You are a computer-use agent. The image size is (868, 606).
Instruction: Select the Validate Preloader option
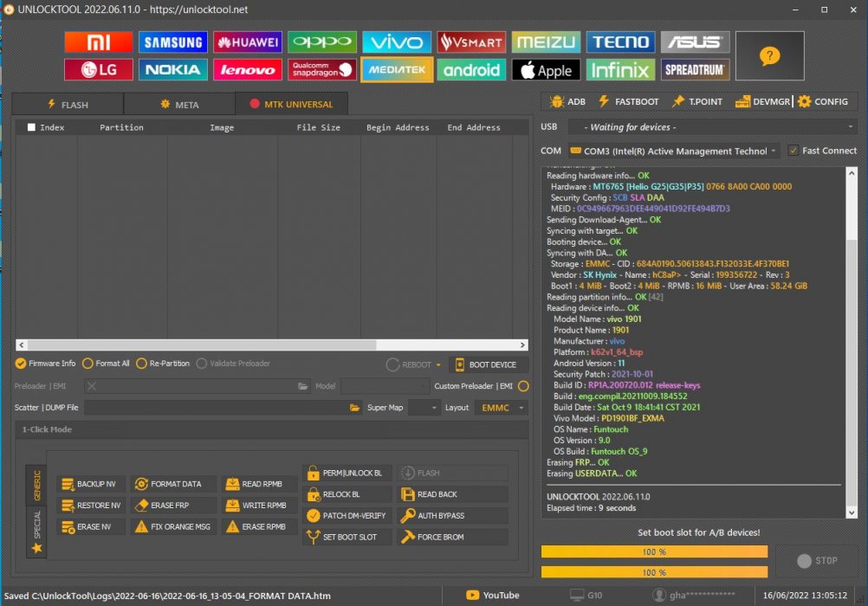click(x=233, y=364)
